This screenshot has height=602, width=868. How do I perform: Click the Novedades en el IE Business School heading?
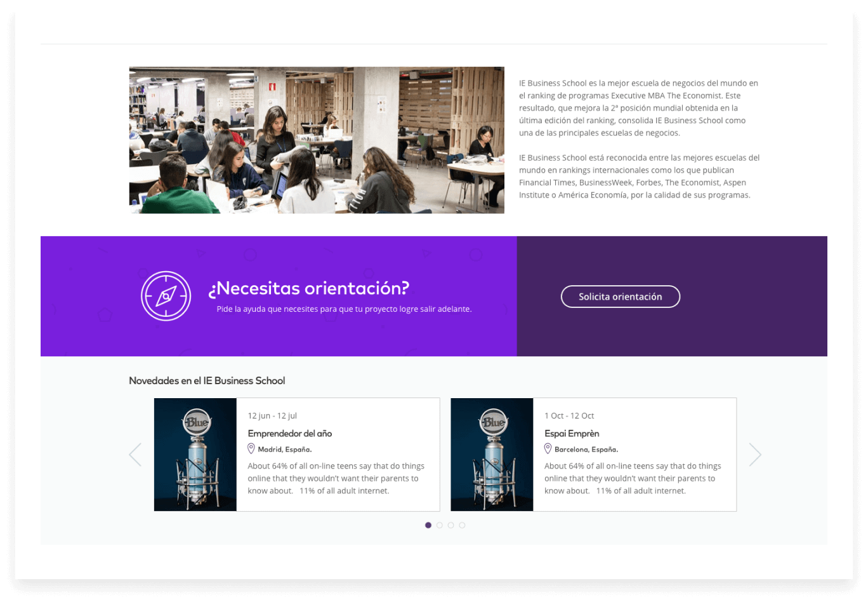(x=207, y=380)
